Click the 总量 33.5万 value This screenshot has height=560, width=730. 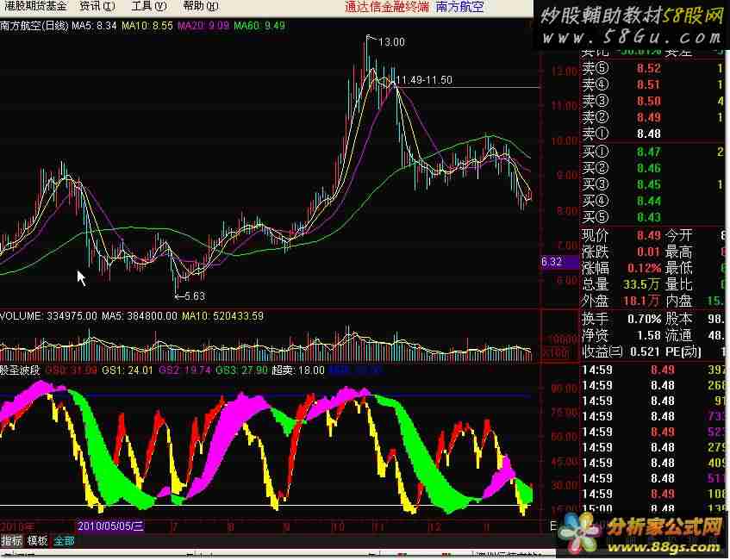[x=641, y=284]
